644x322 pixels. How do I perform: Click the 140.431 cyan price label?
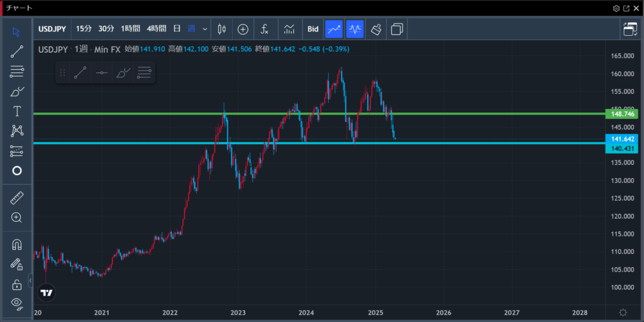pyautogui.click(x=622, y=148)
